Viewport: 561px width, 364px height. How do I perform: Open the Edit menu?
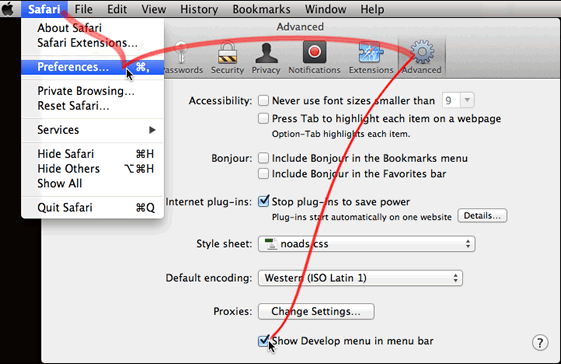click(117, 9)
